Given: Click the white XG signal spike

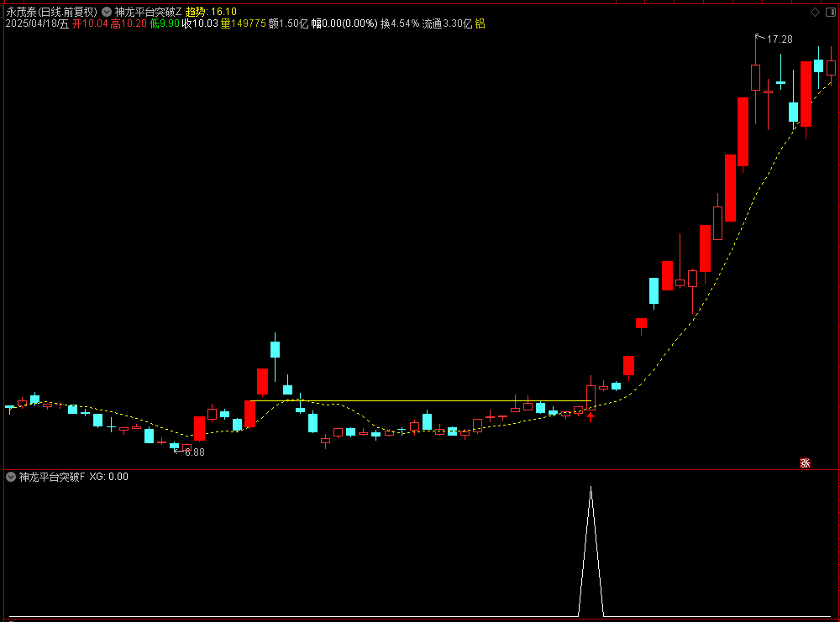Looking at the screenshot, I should [591, 551].
